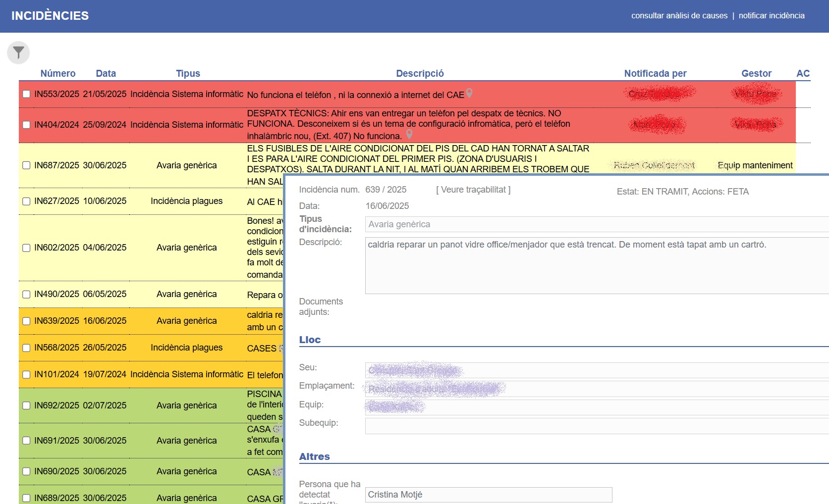Image resolution: width=829 pixels, height=504 pixels.
Task: Select the IN687/2025 row checkbox
Action: [26, 165]
